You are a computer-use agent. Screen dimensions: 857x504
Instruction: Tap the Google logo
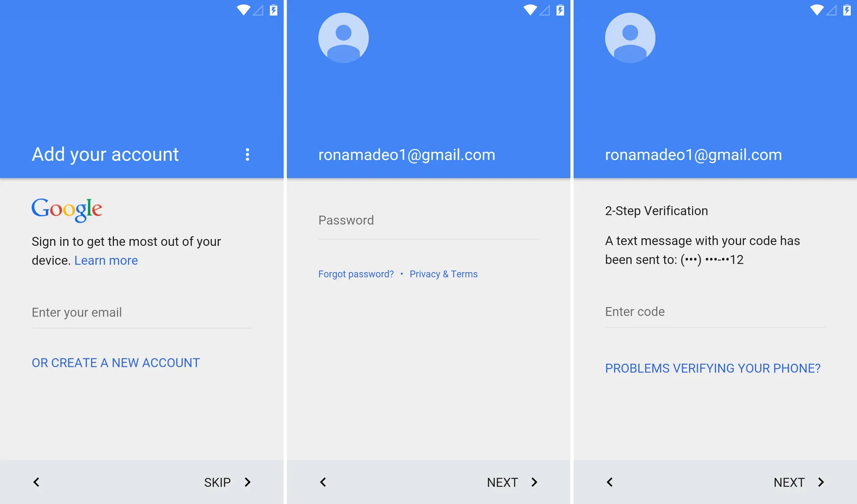[x=67, y=210]
